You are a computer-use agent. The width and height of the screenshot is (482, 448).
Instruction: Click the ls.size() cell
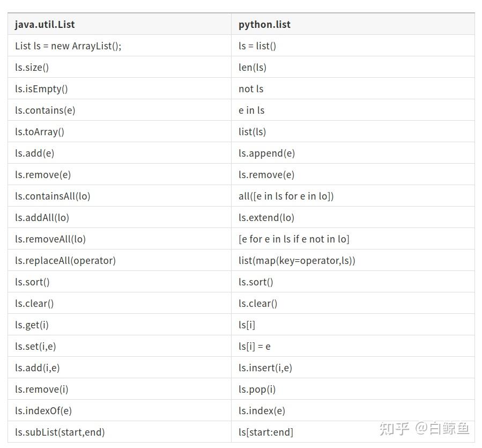[32, 67]
